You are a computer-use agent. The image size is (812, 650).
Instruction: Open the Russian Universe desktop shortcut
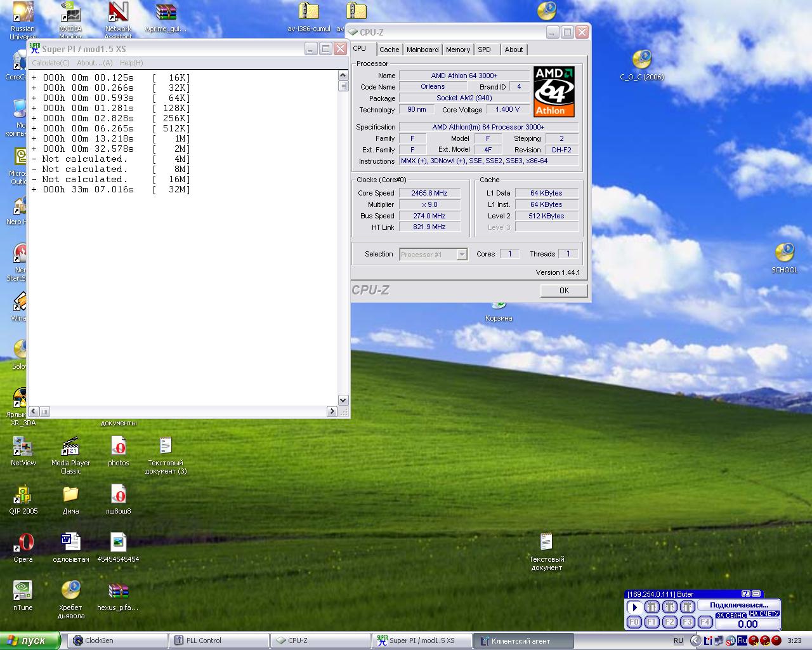pos(23,19)
